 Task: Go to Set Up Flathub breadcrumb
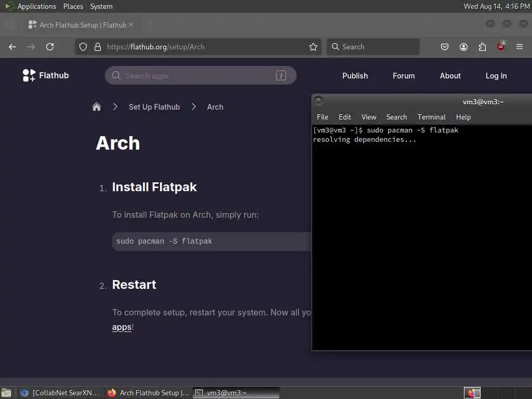154,107
